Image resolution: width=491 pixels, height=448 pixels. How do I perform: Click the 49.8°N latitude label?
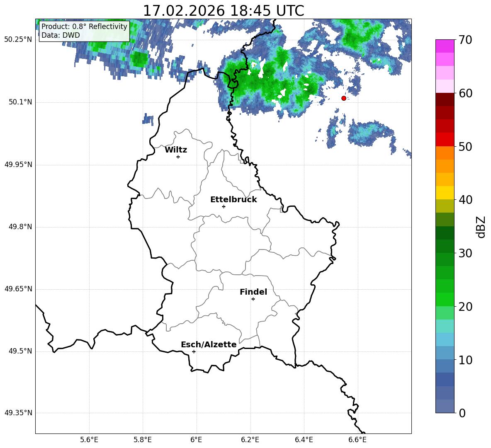[21, 227]
